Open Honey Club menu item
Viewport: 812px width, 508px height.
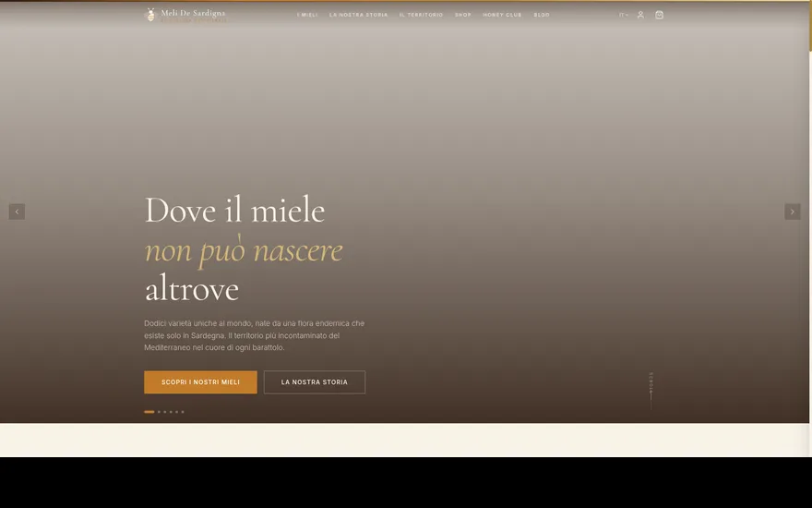pos(502,15)
